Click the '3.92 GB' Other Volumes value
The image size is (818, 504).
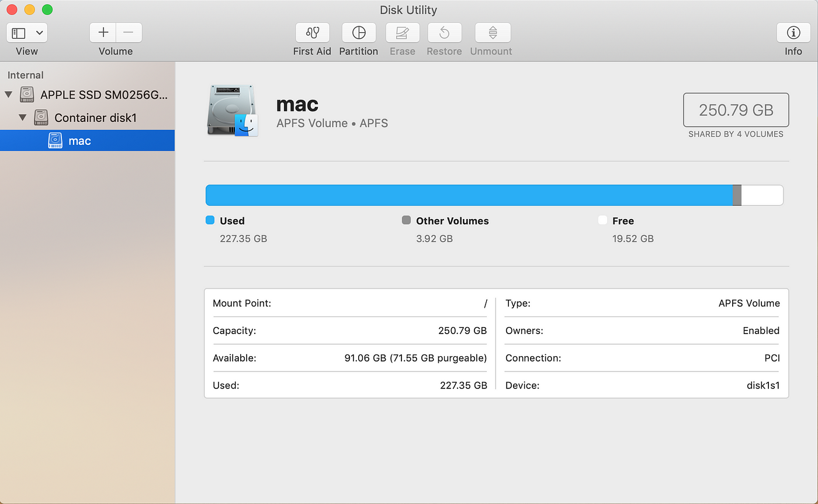435,238
